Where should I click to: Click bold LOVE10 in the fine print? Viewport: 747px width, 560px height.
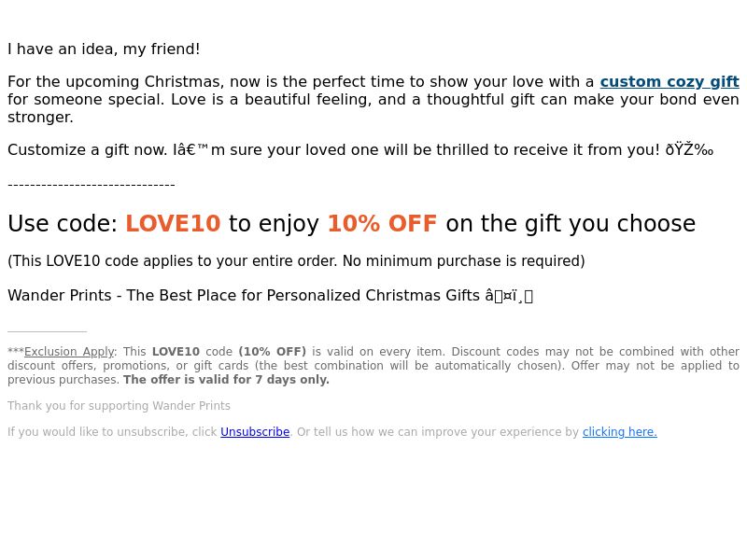176,352
